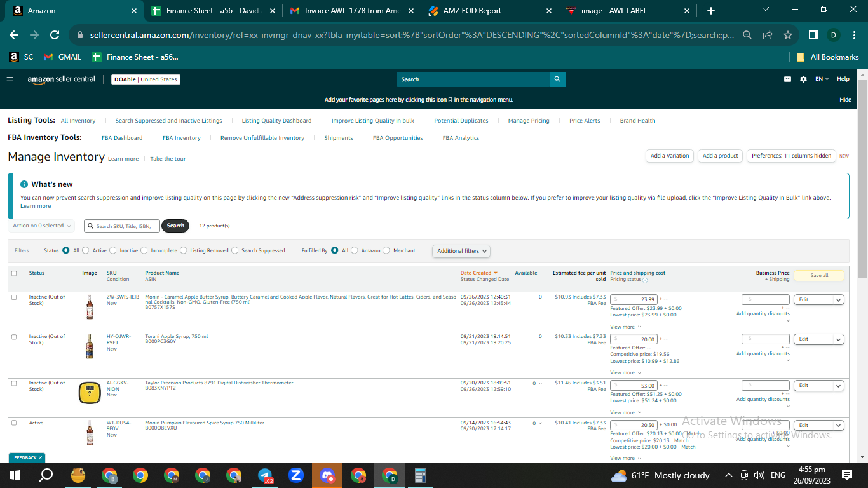Expand View more pricing for Torani Apple Syrup

pos(626,372)
